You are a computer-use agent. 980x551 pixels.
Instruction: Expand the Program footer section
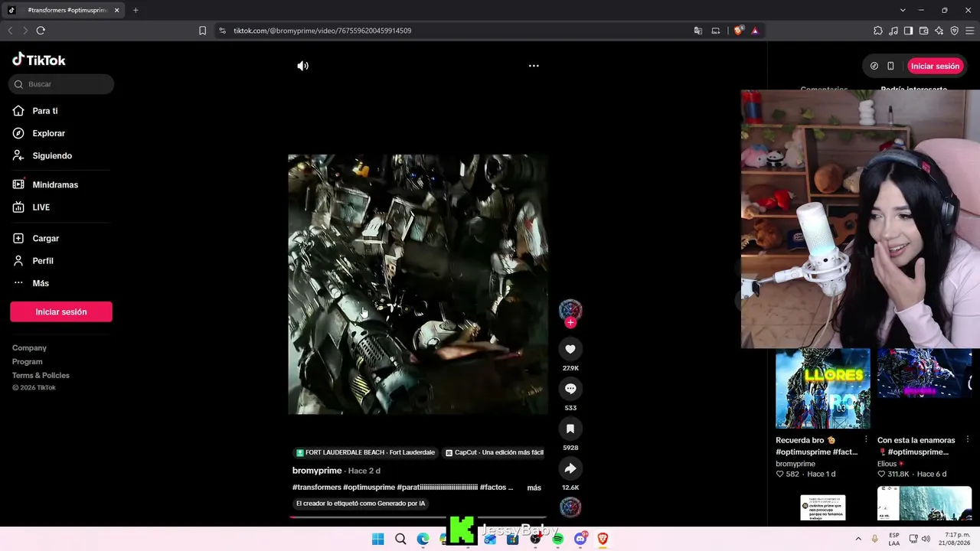[28, 362]
